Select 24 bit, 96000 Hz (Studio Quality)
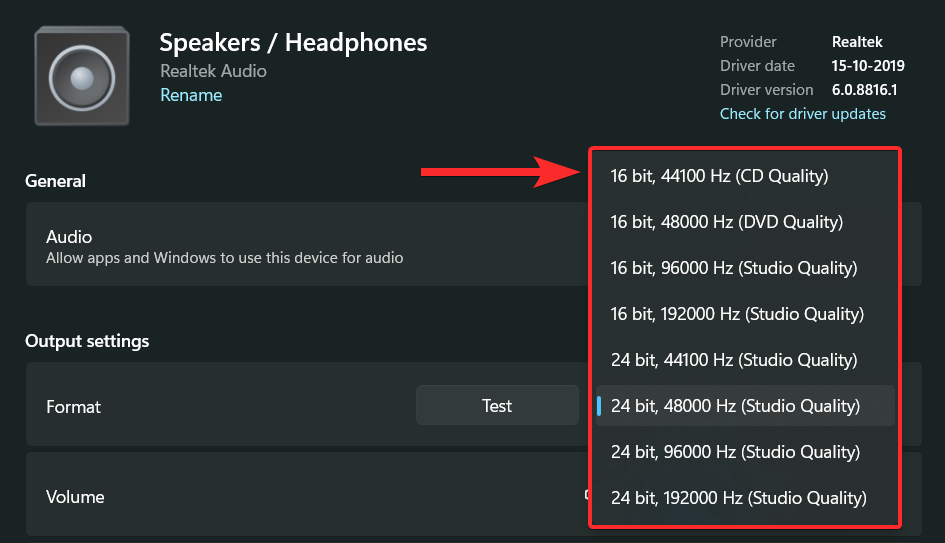 tap(733, 452)
